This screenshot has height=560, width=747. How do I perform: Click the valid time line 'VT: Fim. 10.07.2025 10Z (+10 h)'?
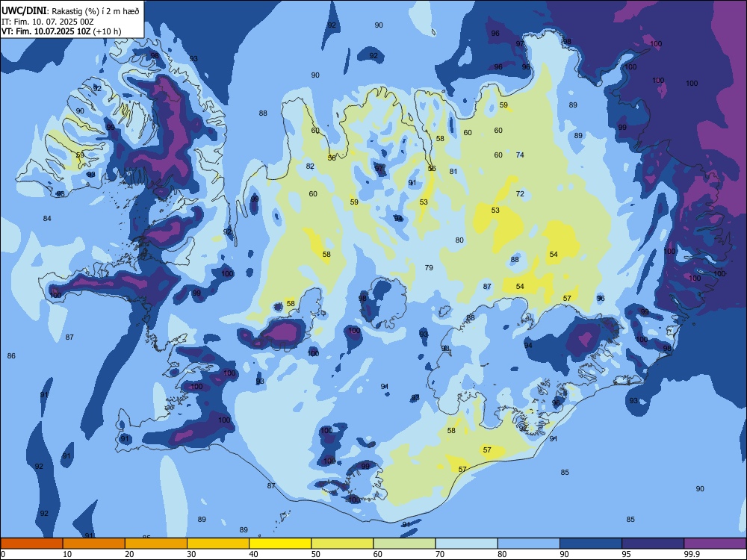coord(61,31)
